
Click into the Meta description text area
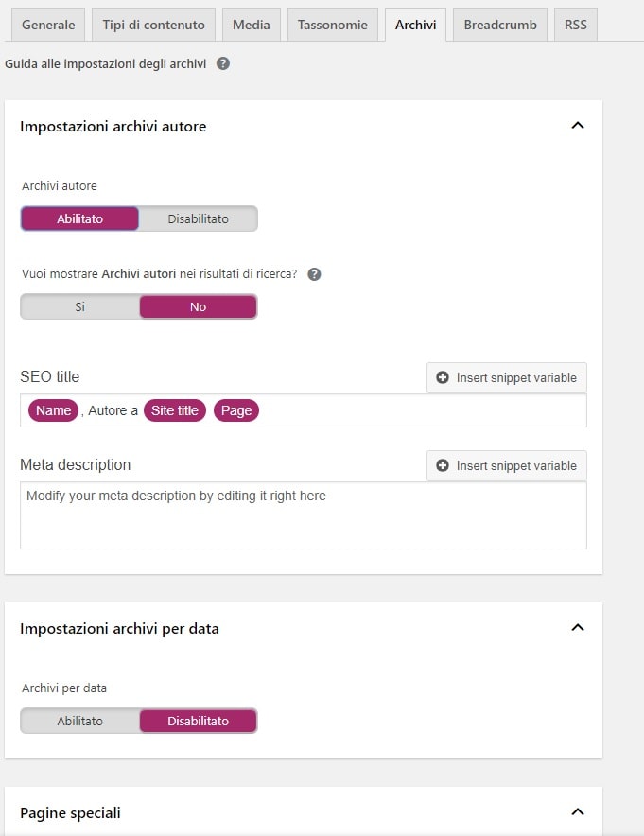tap(304, 515)
